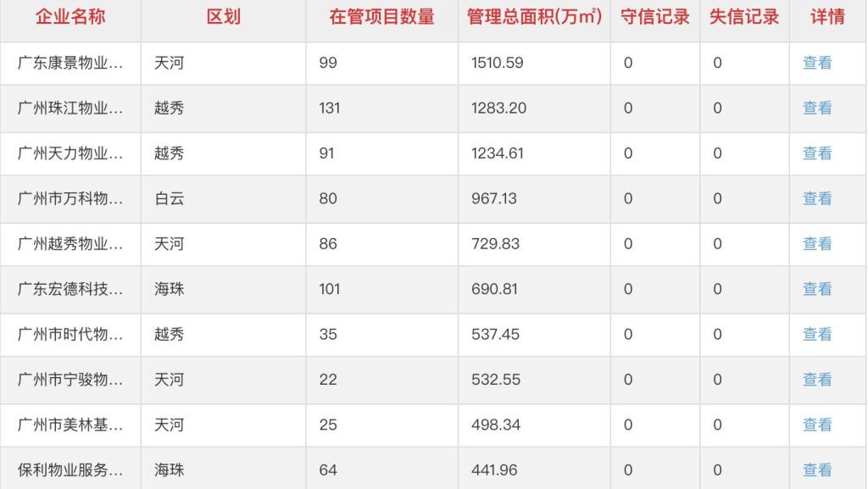
Task: Open 查看 link for 广州市宁骏物
Action: click(817, 380)
